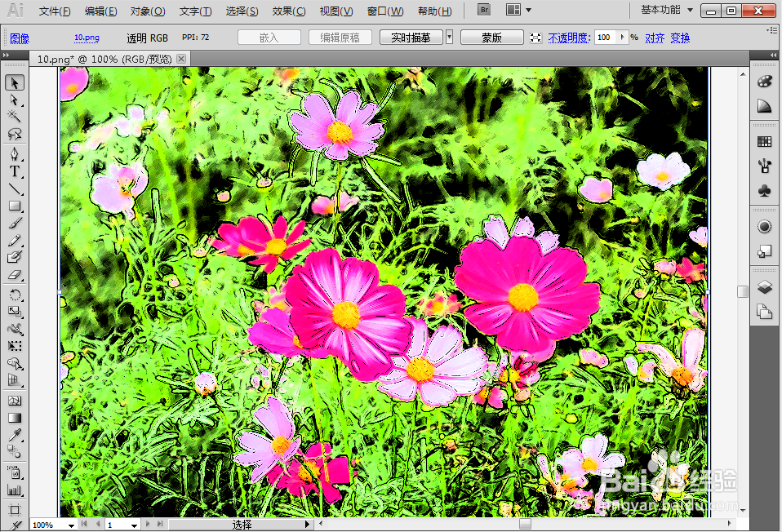
Task: Click the 实时描摹 button
Action: 411,38
